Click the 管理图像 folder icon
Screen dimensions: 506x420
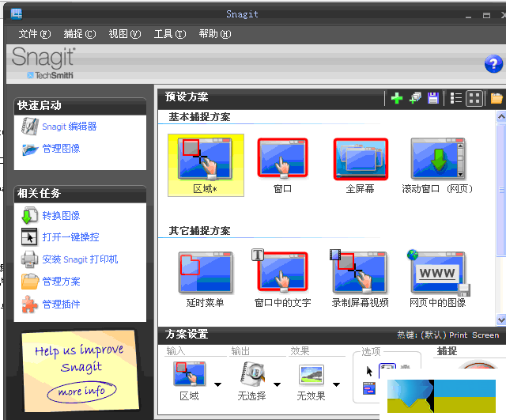point(30,149)
